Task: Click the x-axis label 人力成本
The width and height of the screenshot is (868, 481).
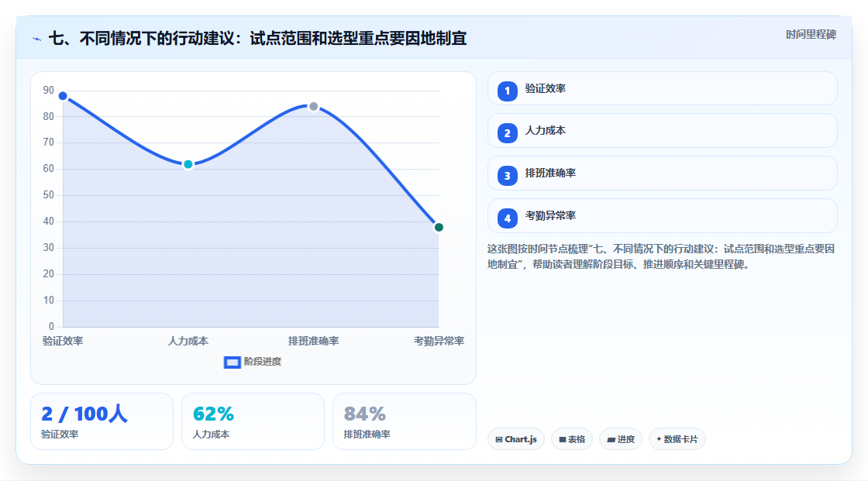Action: [188, 341]
